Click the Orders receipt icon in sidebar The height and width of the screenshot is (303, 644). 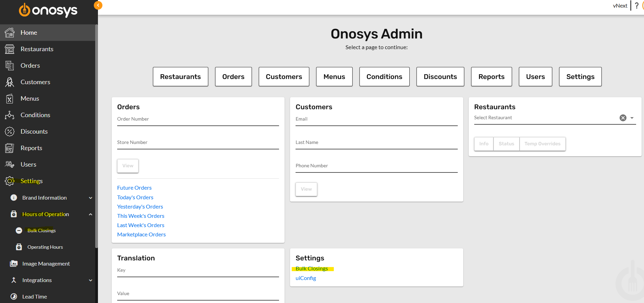tap(10, 66)
